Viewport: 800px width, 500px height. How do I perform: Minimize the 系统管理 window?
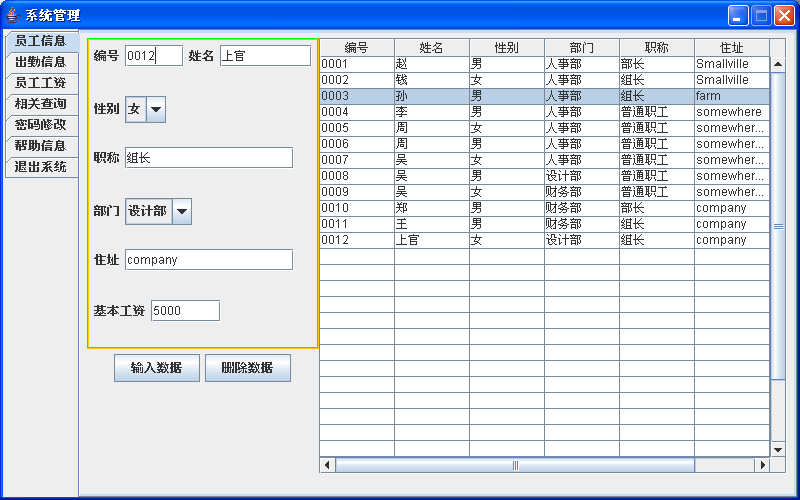[738, 15]
